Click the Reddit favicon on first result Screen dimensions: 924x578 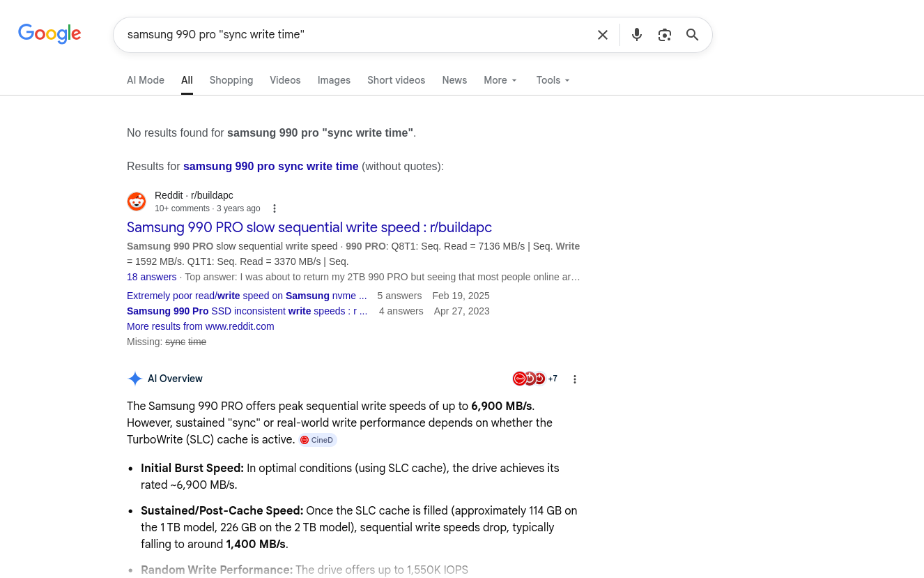click(137, 201)
